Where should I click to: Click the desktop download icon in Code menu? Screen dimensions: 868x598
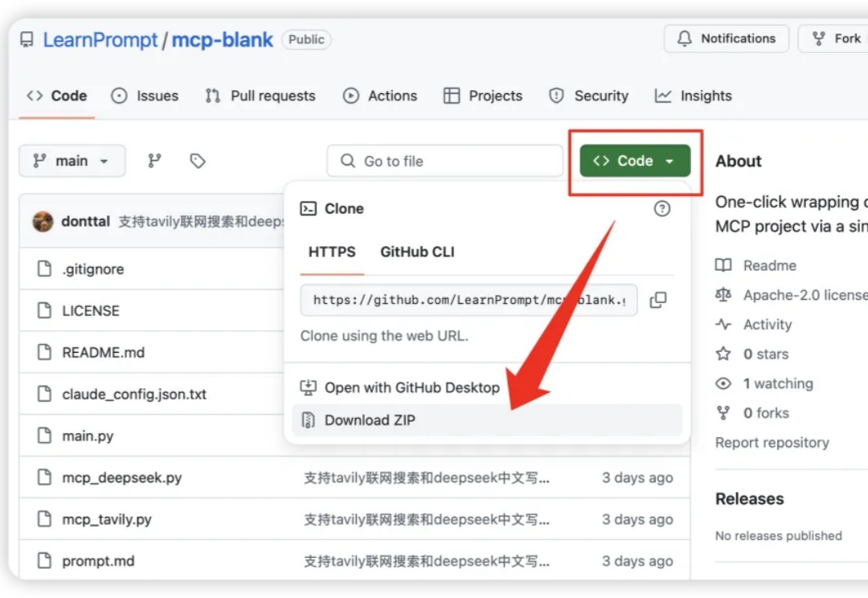[309, 387]
